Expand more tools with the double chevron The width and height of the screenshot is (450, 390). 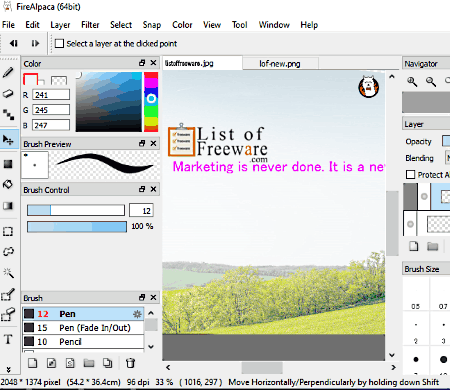(x=8, y=369)
